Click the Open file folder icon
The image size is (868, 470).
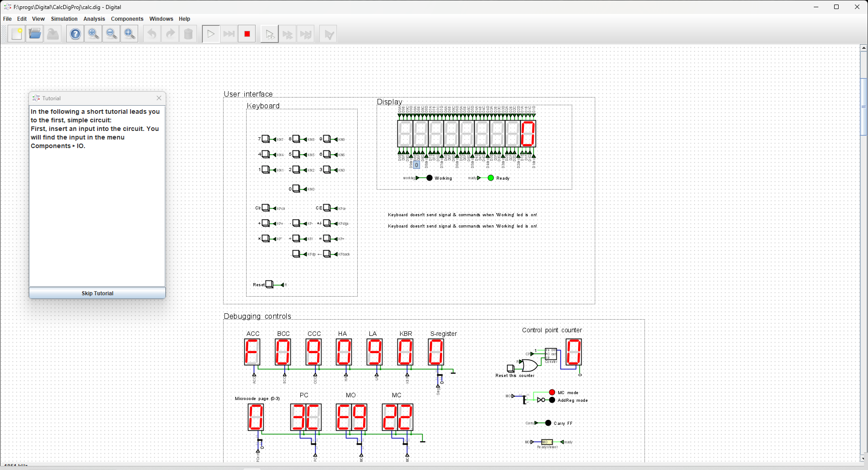[x=35, y=34]
